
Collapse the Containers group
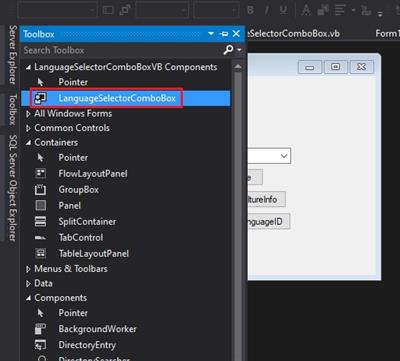(29, 143)
